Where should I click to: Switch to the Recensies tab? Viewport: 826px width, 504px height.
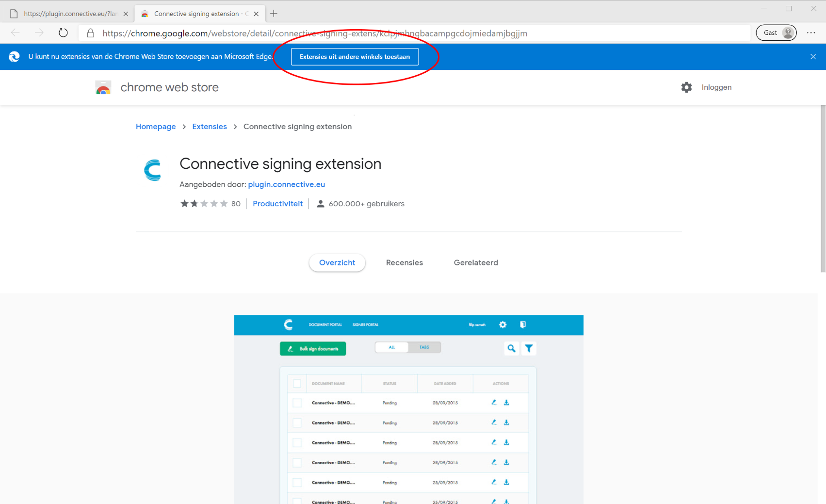(x=405, y=262)
